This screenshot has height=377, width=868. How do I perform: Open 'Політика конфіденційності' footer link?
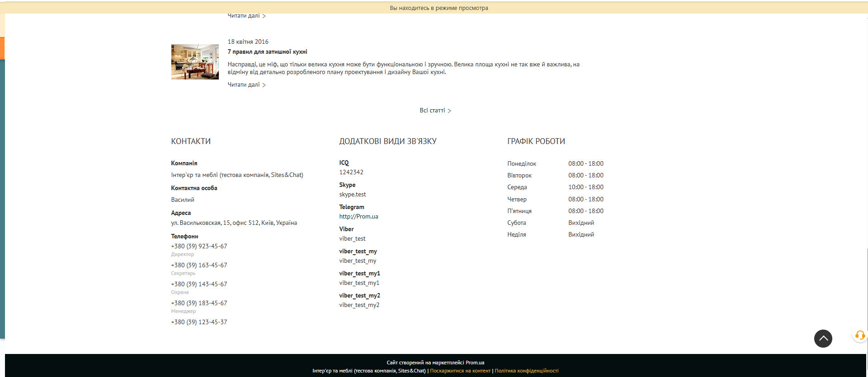pos(526,371)
